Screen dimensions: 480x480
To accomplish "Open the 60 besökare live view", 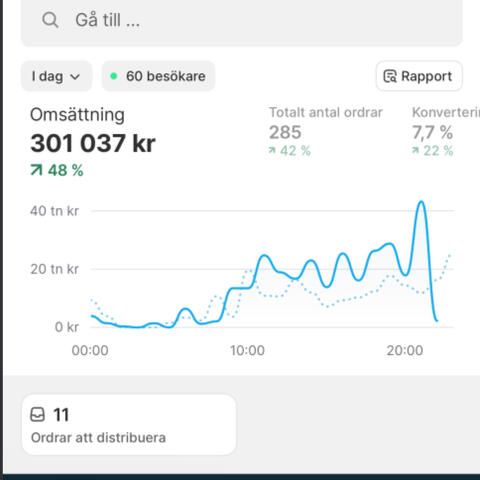I will [158, 76].
